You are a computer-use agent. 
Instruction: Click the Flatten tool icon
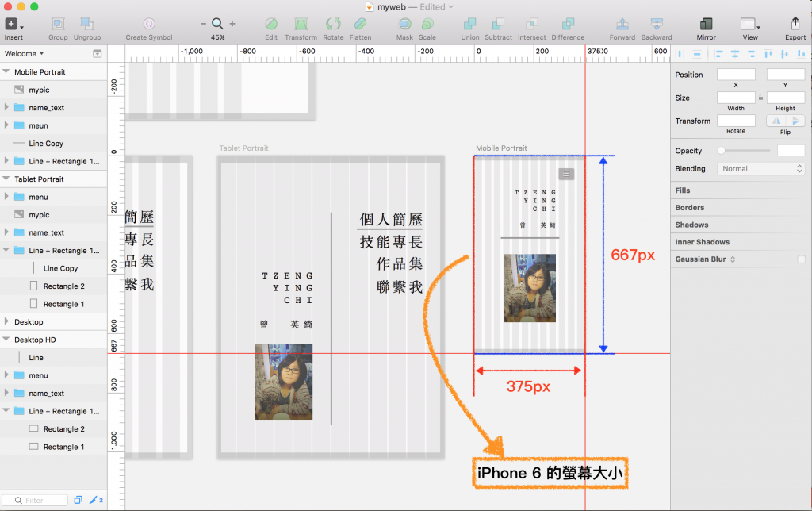click(x=361, y=24)
